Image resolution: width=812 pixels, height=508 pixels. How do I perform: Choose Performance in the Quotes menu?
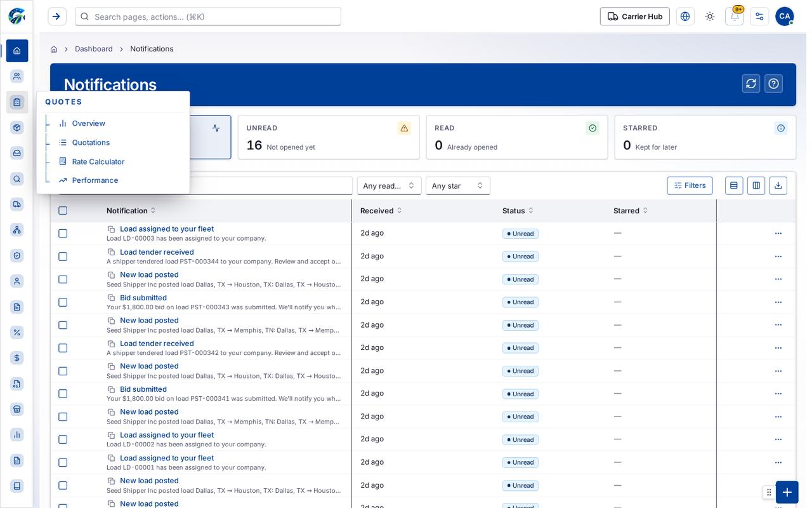95,180
